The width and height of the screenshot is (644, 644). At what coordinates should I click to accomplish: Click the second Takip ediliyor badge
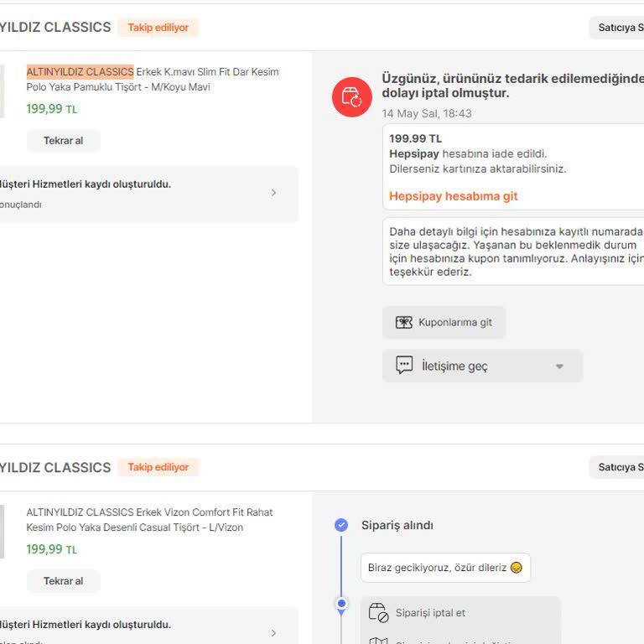coord(158,467)
